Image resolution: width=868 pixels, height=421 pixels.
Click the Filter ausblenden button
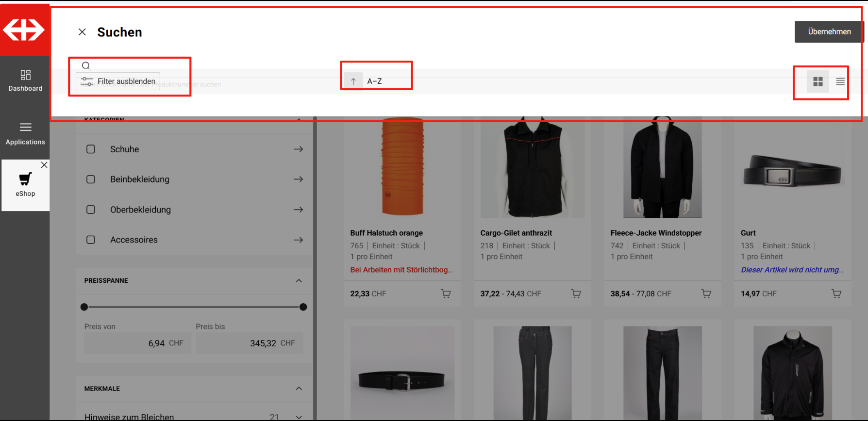pos(118,81)
